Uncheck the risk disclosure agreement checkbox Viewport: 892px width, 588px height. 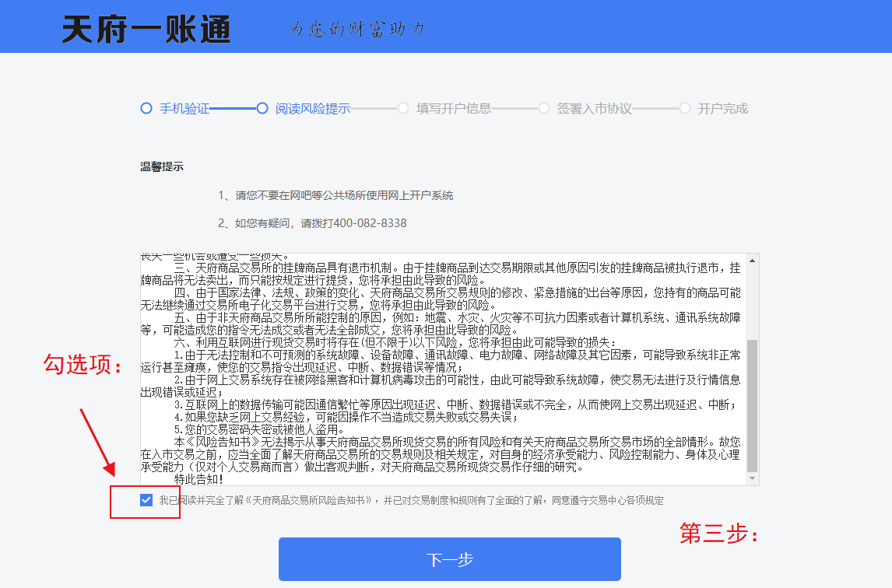[x=146, y=500]
